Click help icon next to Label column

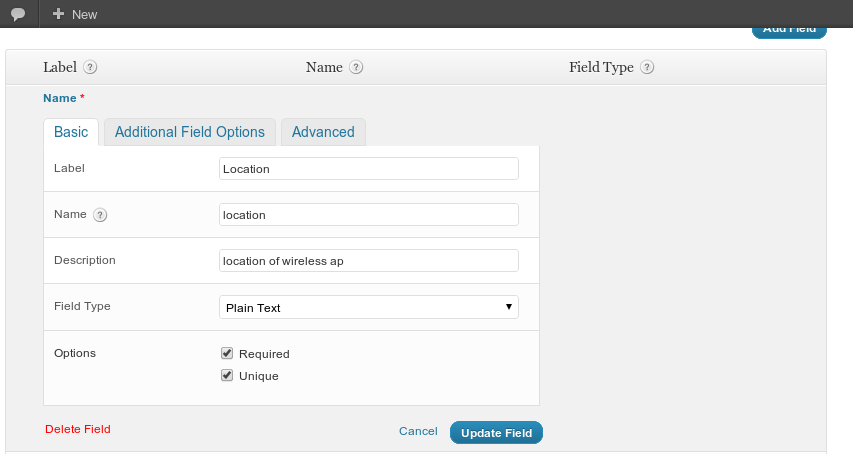(90, 68)
